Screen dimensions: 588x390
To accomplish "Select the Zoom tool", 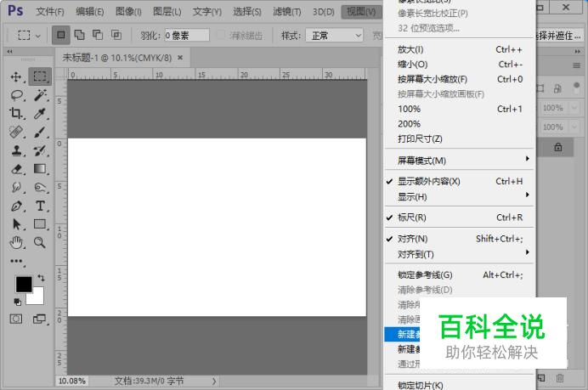I will (40, 242).
